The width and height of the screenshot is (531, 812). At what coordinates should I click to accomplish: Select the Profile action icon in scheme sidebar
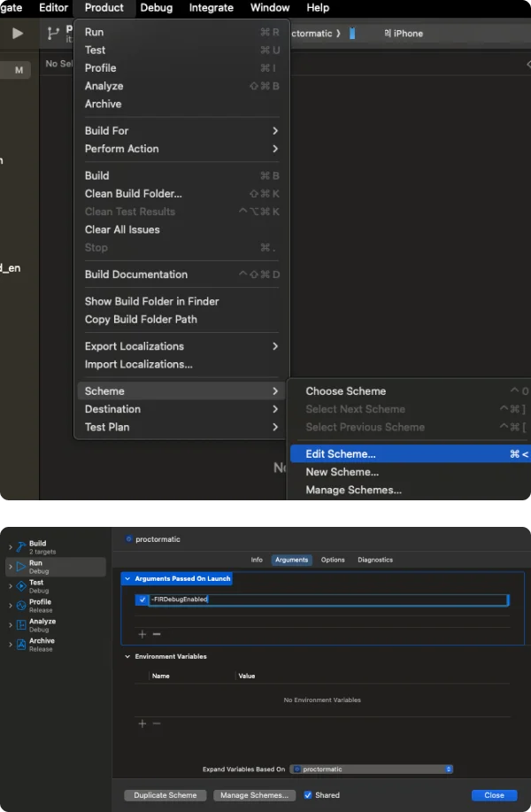(x=21, y=606)
